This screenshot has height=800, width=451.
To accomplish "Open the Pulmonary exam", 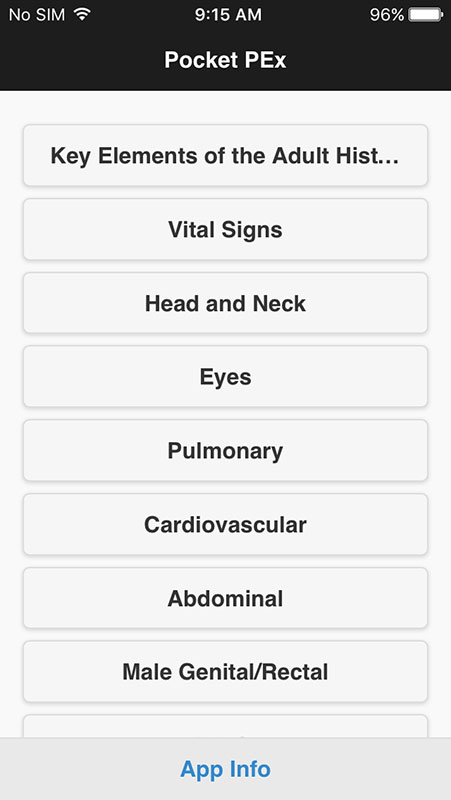I will [225, 451].
